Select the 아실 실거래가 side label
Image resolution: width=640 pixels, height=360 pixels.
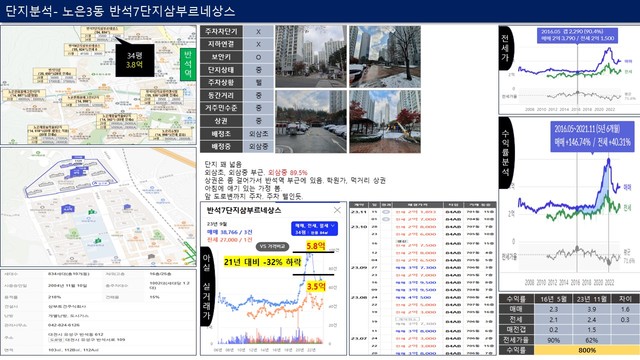[x=207, y=287]
